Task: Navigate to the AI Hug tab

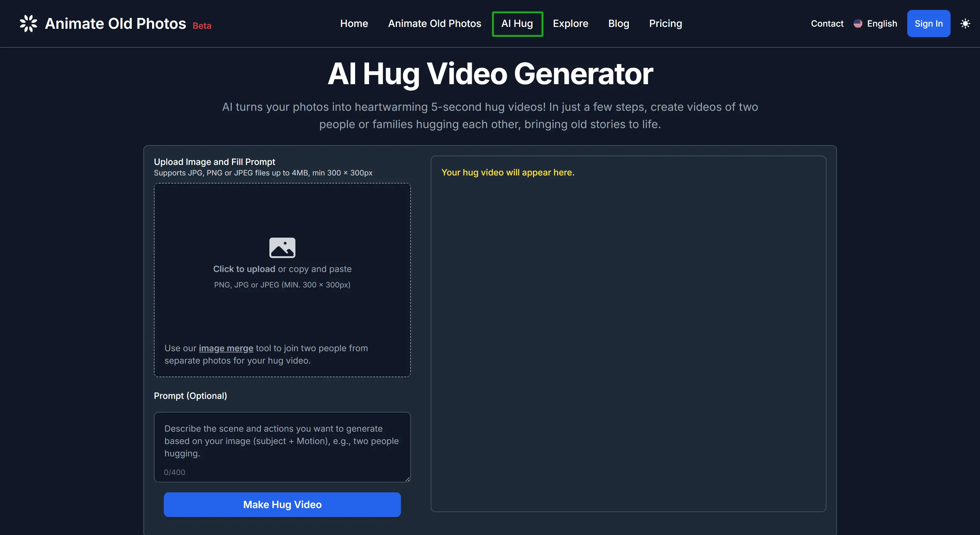Action: (x=516, y=24)
